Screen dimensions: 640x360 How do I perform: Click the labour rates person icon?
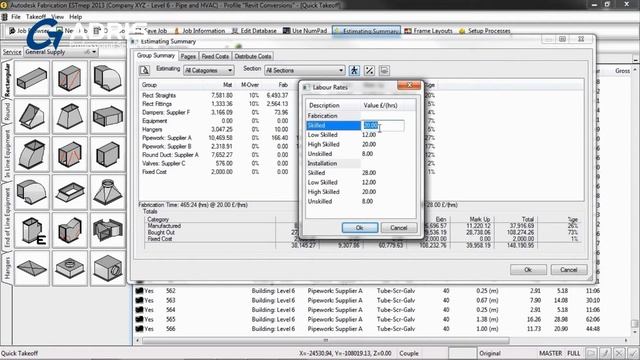pos(354,70)
